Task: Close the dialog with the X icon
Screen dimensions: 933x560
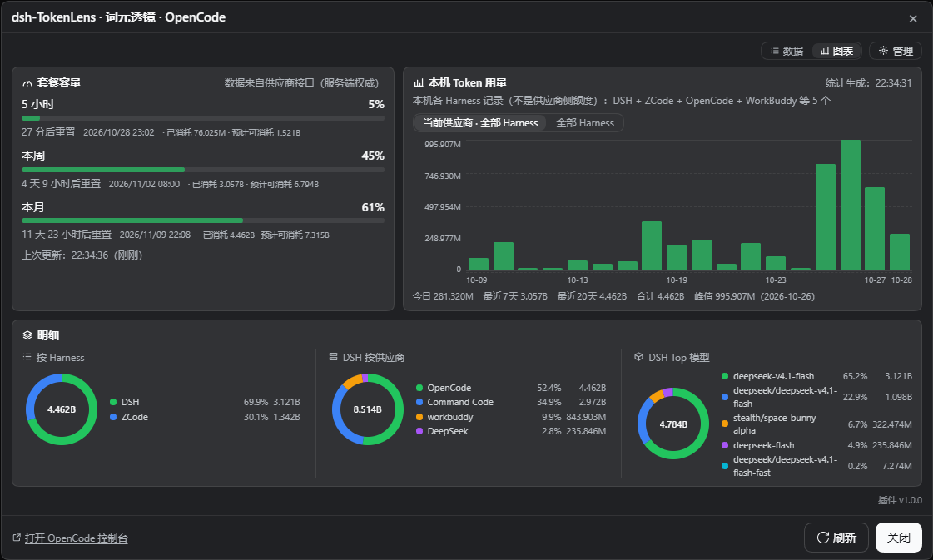Action: click(x=913, y=18)
